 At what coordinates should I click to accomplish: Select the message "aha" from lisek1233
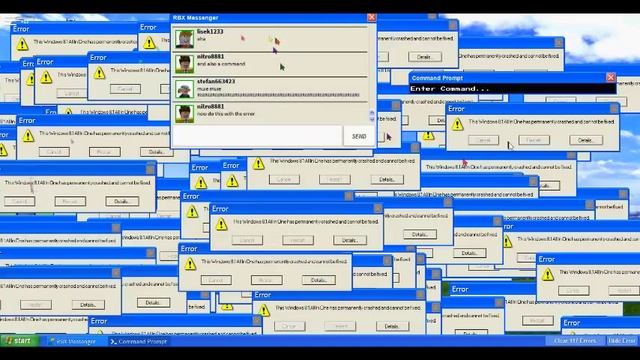tap(201, 39)
